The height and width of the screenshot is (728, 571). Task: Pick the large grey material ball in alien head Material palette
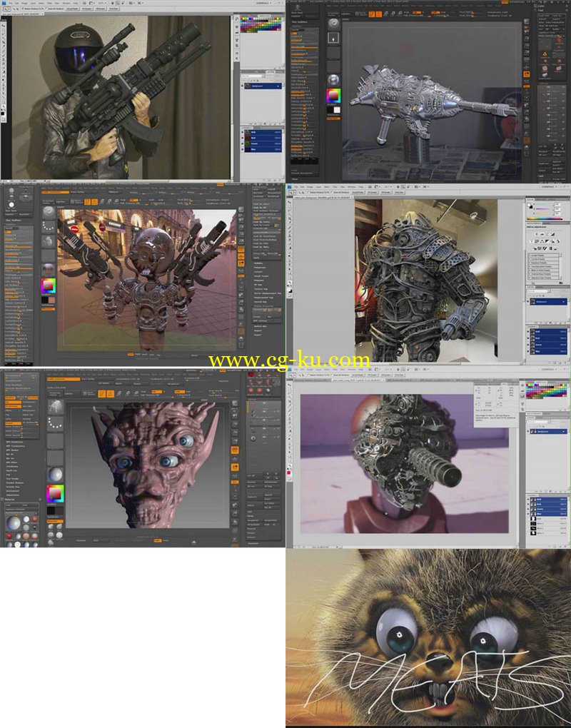[x=14, y=523]
